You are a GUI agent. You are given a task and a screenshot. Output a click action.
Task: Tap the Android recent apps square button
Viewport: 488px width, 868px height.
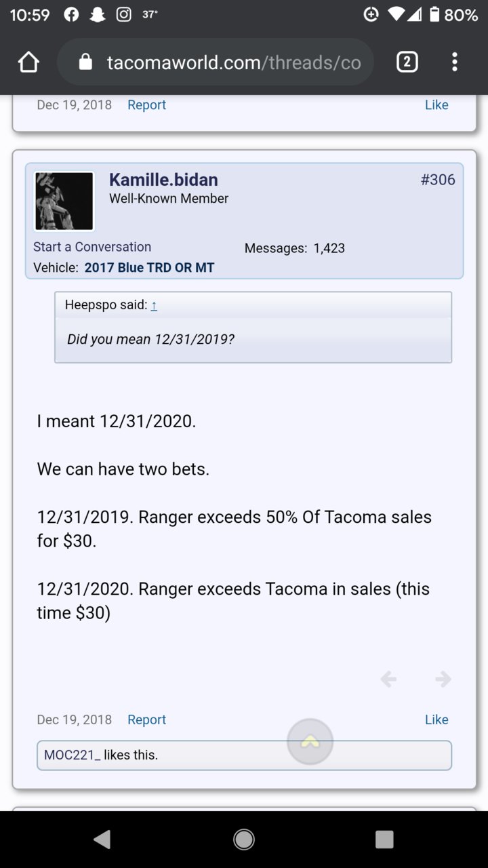384,840
